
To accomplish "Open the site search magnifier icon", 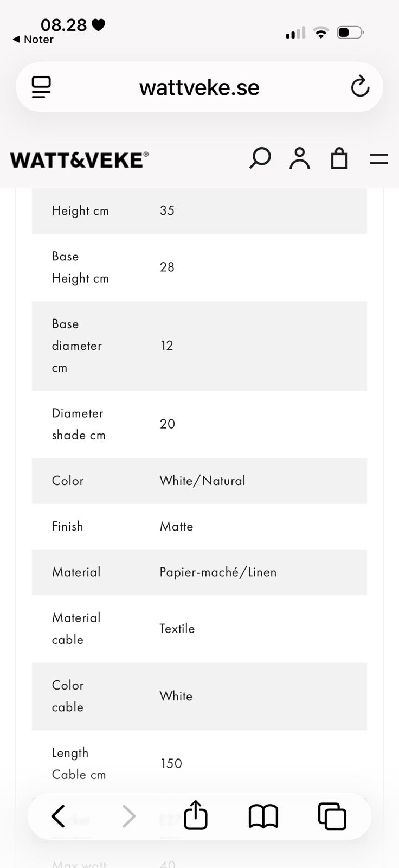I will (260, 158).
